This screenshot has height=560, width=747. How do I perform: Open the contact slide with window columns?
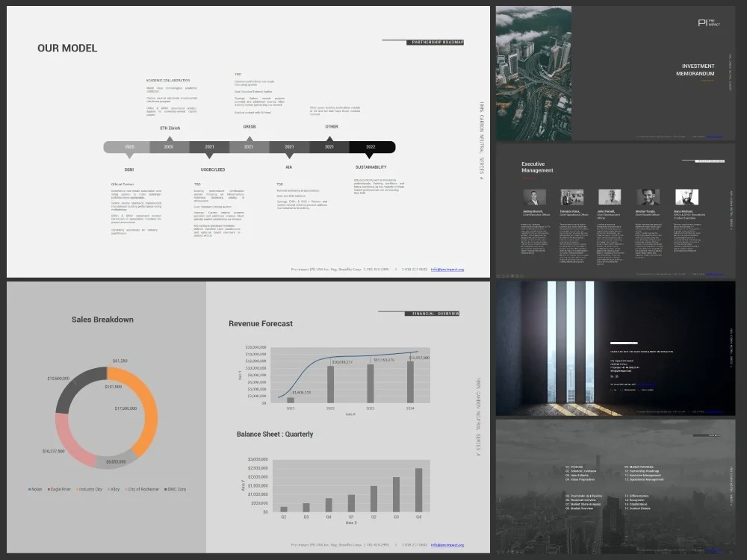pyautogui.click(x=616, y=348)
